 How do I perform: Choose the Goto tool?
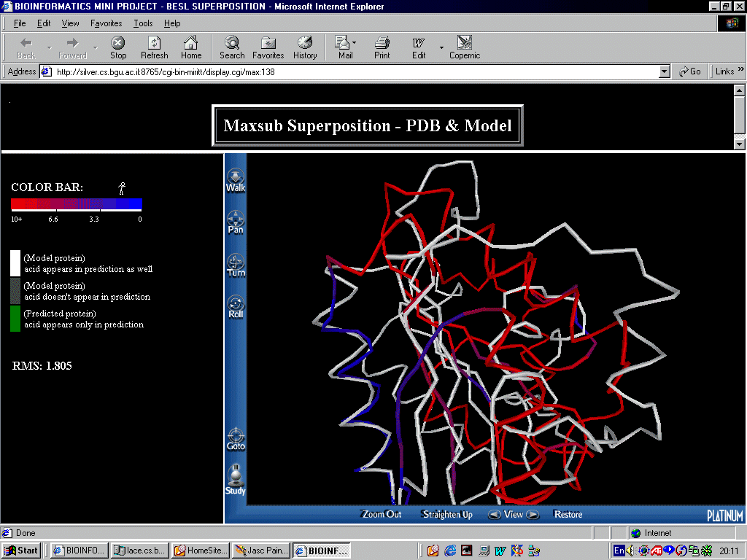(x=236, y=438)
